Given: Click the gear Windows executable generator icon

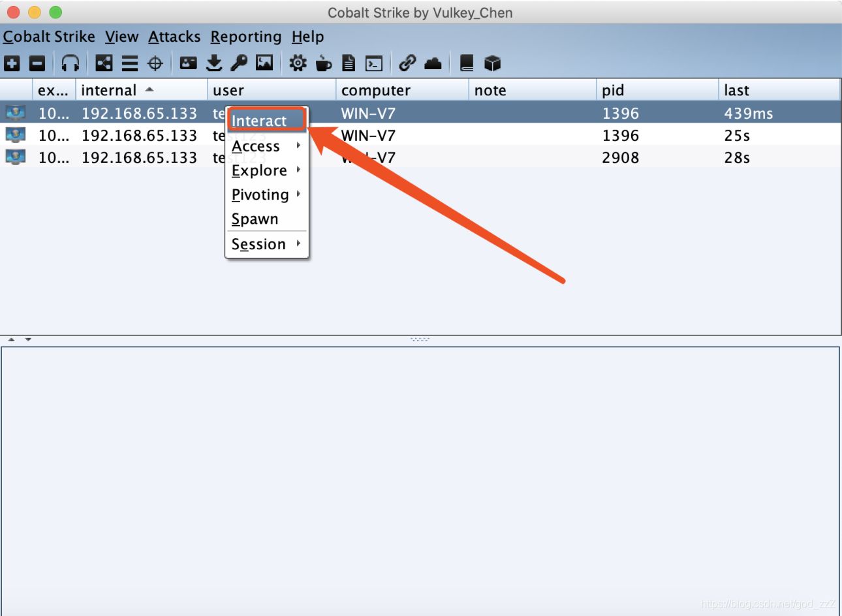Looking at the screenshot, I should 298,63.
